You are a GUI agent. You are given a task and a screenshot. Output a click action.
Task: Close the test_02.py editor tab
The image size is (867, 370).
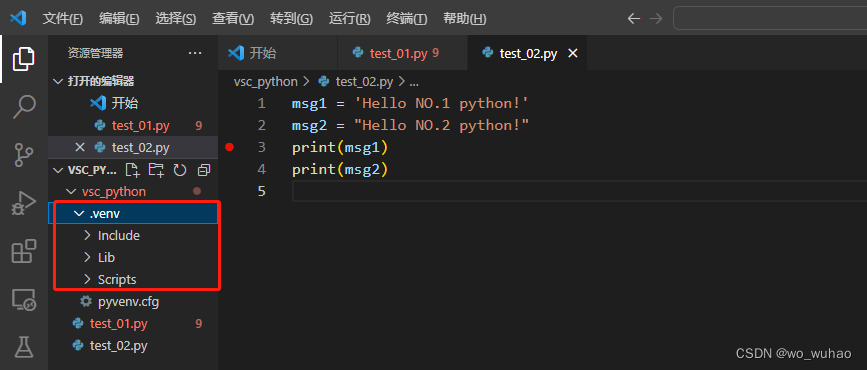573,53
